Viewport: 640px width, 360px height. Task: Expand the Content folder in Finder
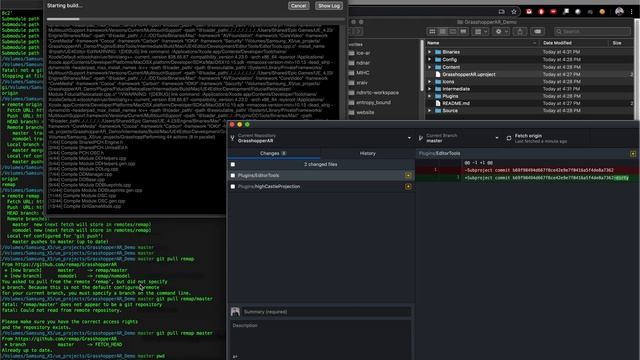pos(429,67)
